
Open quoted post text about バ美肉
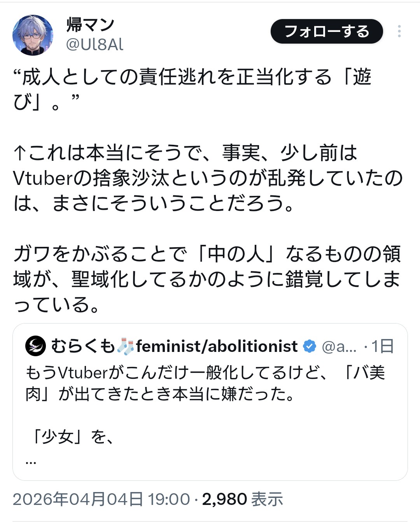[x=205, y=383]
